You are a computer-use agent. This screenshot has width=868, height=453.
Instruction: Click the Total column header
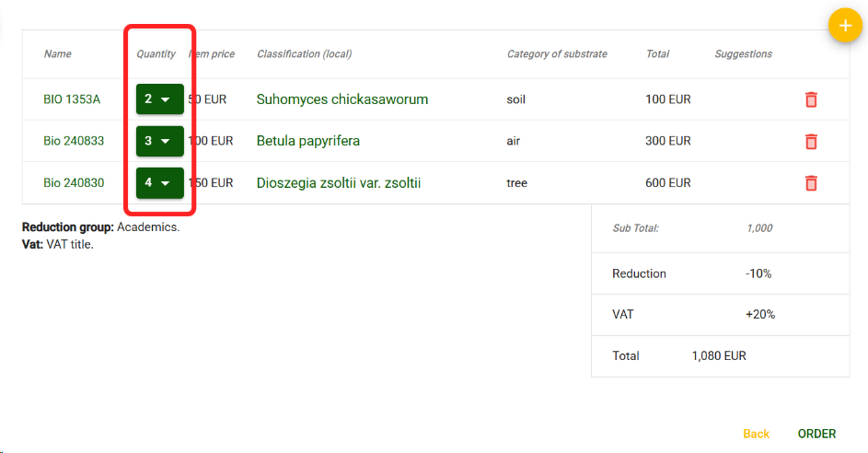(657, 54)
